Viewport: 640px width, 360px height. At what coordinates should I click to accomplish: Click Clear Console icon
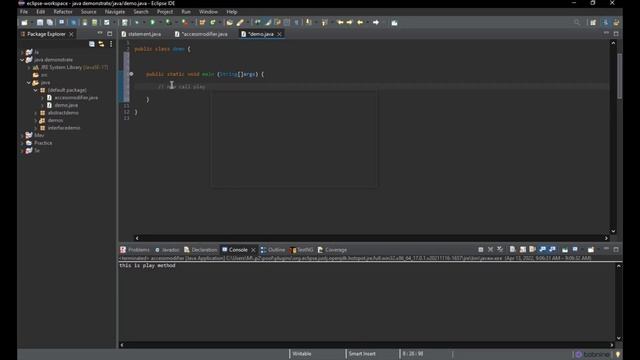513,249
